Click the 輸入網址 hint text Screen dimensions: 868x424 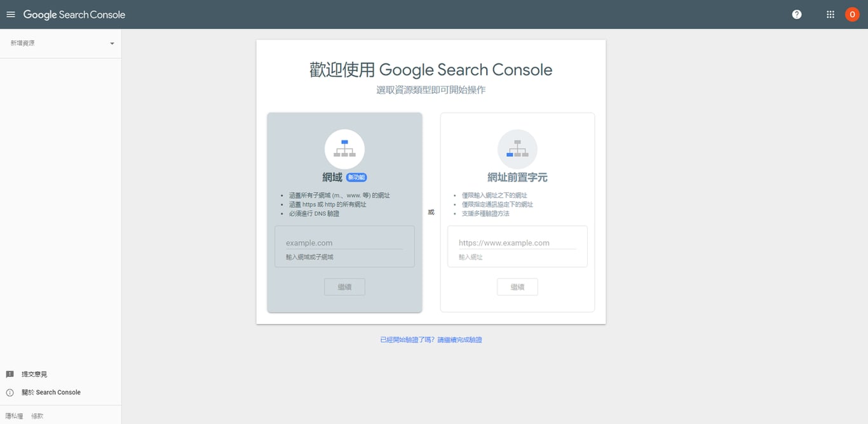[x=471, y=257]
